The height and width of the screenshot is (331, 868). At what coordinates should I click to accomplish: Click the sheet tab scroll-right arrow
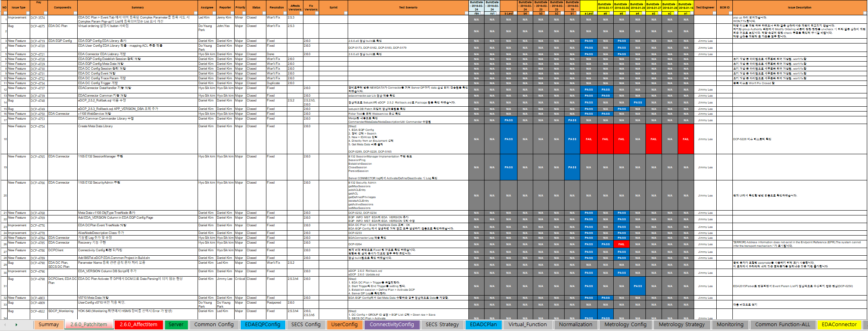[x=16, y=325]
